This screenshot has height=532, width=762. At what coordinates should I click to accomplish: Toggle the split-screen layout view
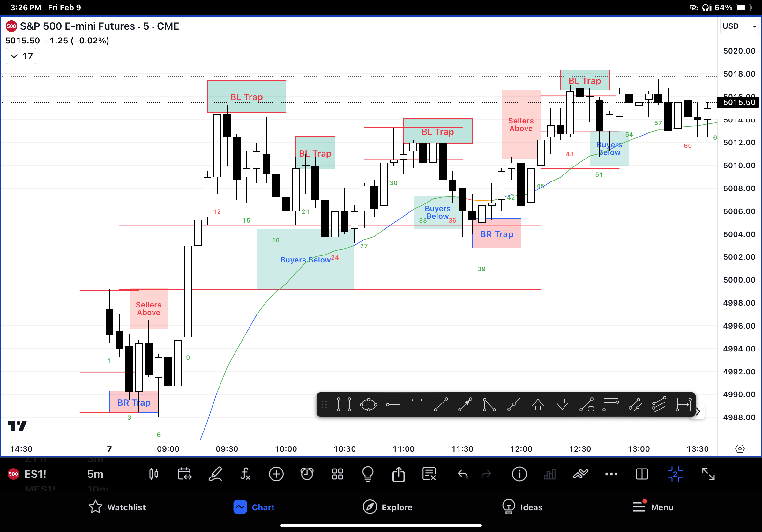pyautogui.click(x=642, y=474)
